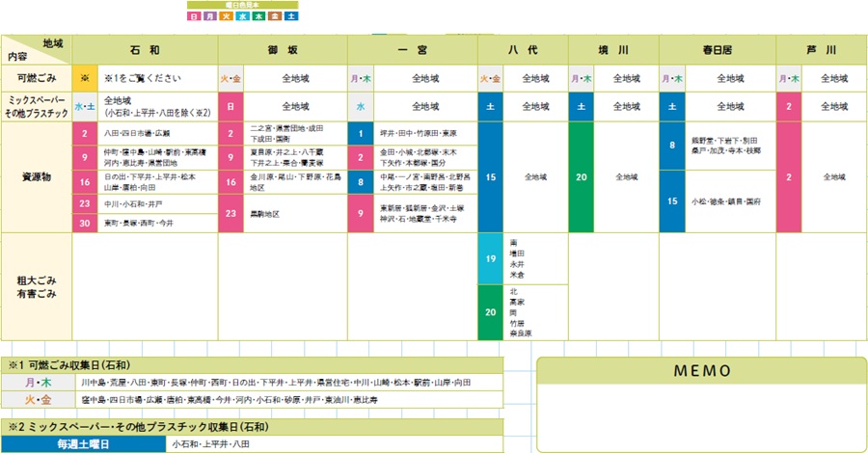This screenshot has height=453, width=868.
Task: Select the blue 8 badge in 春日居 column
Action: tap(671, 146)
